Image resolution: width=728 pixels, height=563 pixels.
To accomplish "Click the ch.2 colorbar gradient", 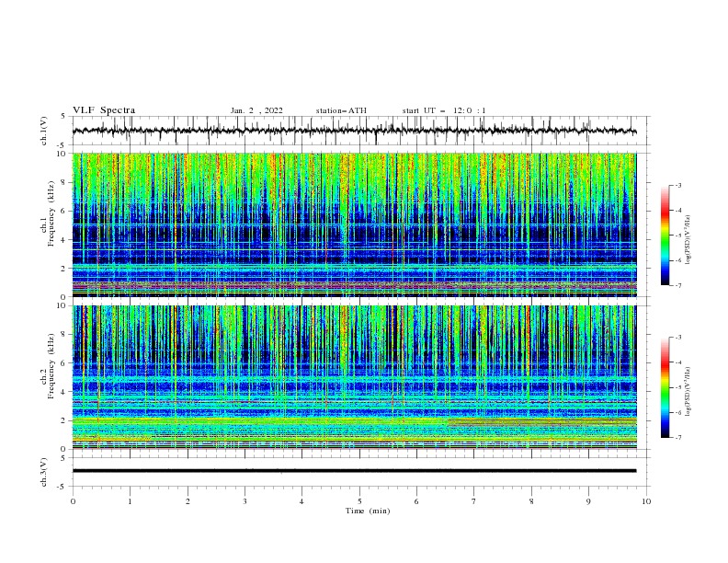I will point(665,387).
